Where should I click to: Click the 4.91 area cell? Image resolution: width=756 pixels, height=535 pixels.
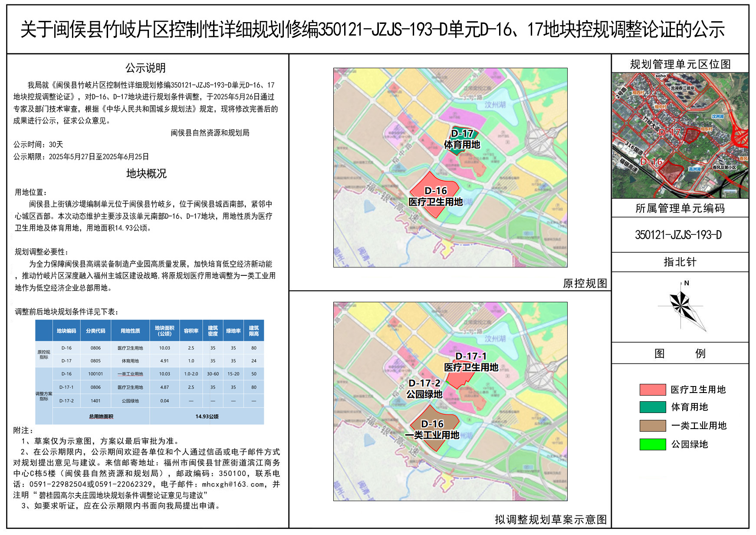pyautogui.click(x=164, y=361)
